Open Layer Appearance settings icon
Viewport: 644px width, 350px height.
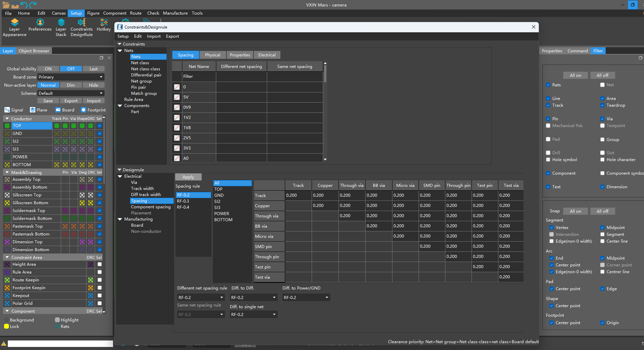[14, 23]
